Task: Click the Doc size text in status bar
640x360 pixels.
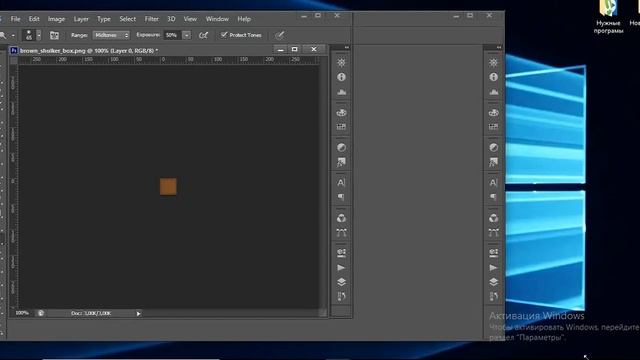Action: pyautogui.click(x=91, y=313)
